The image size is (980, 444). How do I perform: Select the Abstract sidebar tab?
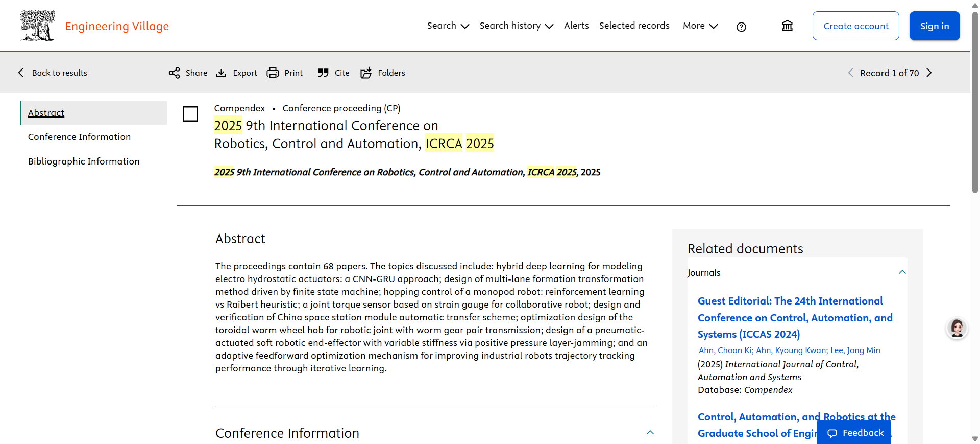click(94, 113)
